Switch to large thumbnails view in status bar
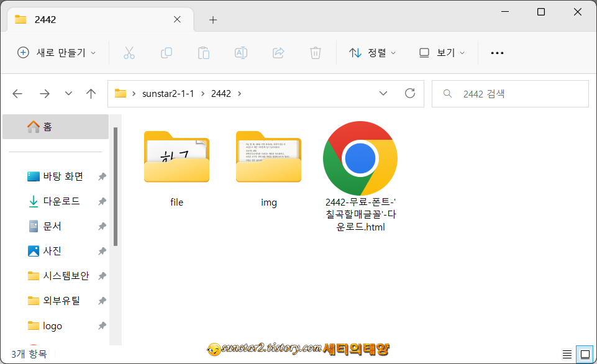The width and height of the screenshot is (597, 364). coord(585,353)
